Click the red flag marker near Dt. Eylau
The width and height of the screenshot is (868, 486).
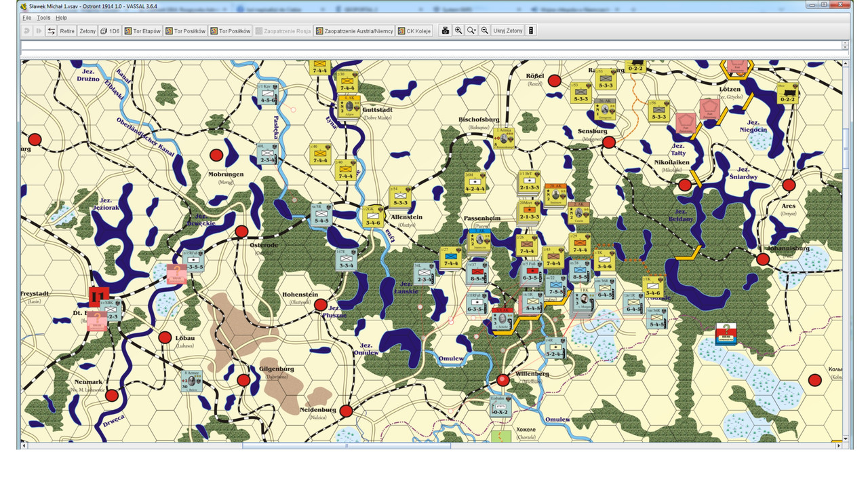(98, 297)
